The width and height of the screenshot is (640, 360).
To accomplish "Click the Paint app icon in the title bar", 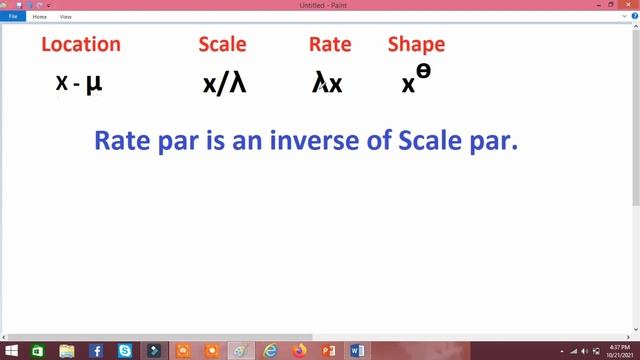I will (x=4, y=5).
